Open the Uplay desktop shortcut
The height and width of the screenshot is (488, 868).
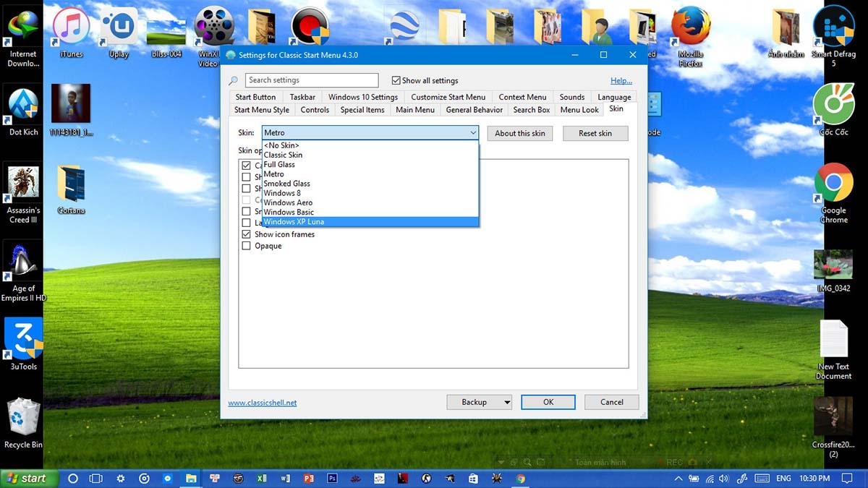click(x=119, y=33)
